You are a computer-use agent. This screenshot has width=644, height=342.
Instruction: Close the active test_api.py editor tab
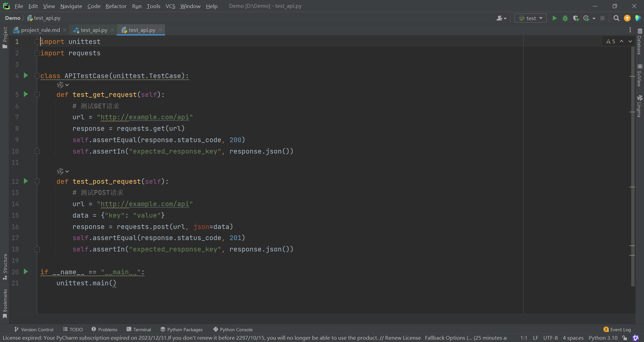[160, 30]
